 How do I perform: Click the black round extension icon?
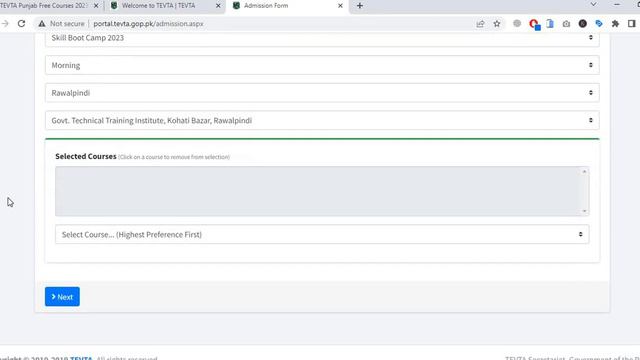[x=583, y=24]
